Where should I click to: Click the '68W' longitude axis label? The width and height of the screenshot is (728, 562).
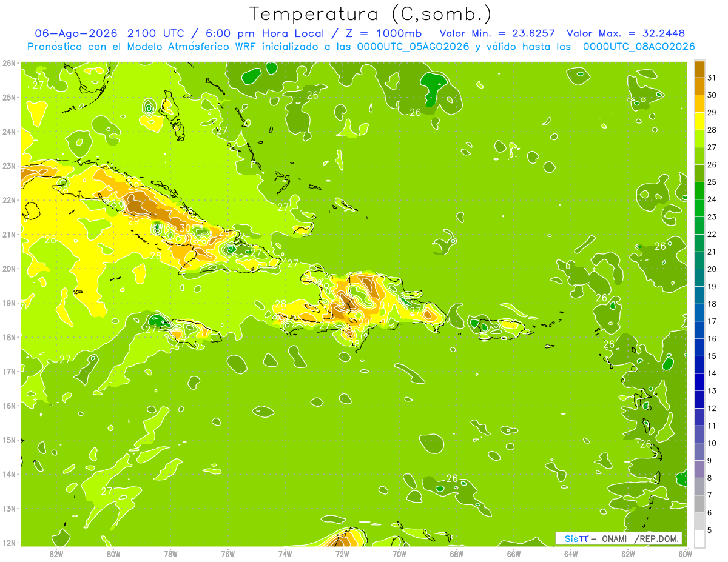point(456,554)
